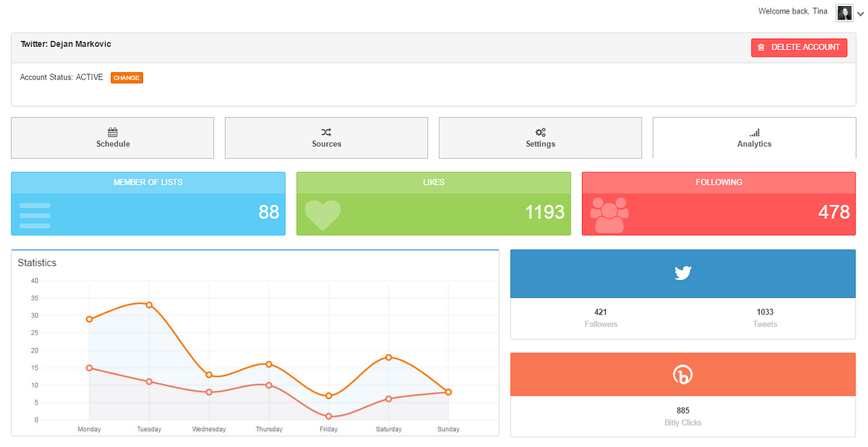Viewport: 868px width, 447px height.
Task: Click the Sources shuffle icon
Action: click(326, 132)
